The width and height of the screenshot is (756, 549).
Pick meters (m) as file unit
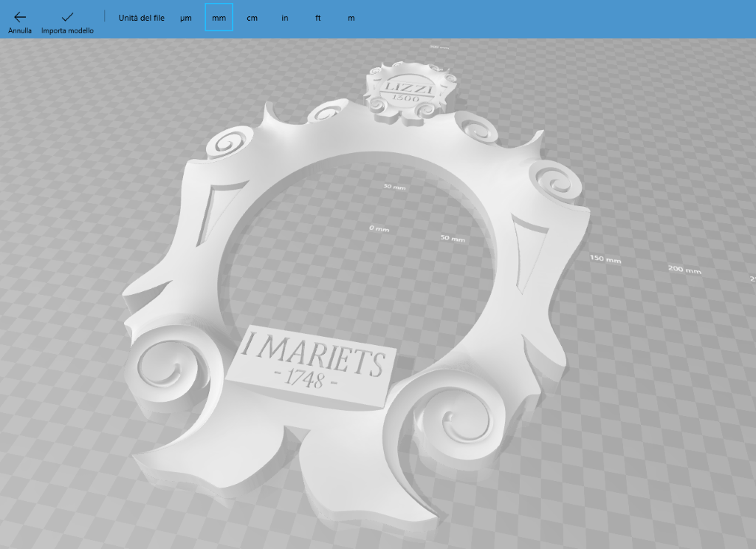pos(351,18)
